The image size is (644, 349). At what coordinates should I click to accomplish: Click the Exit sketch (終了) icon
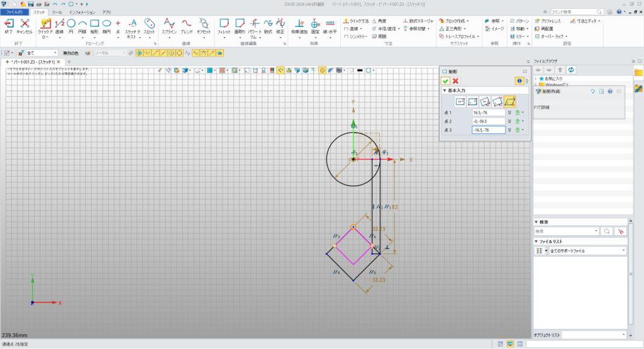click(x=9, y=25)
